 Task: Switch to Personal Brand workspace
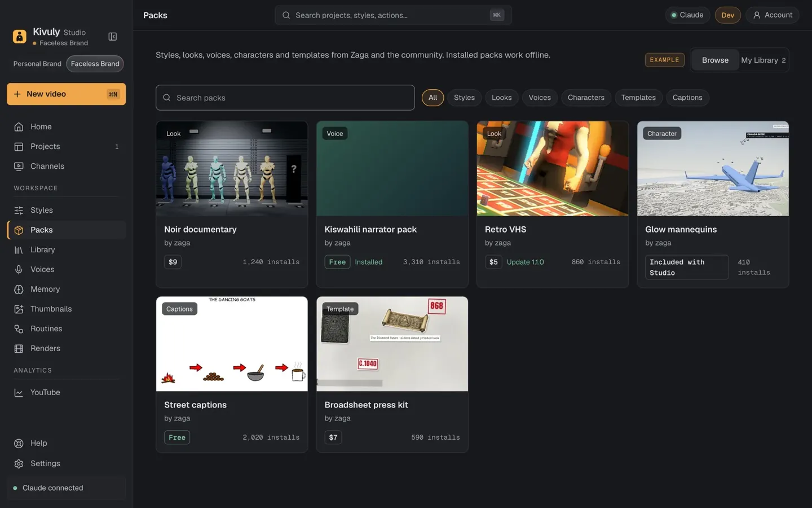point(37,64)
